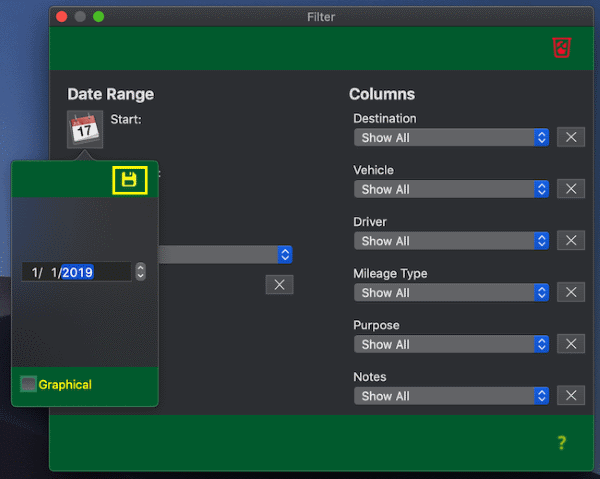Enable the Graphical checkbox

(28, 384)
